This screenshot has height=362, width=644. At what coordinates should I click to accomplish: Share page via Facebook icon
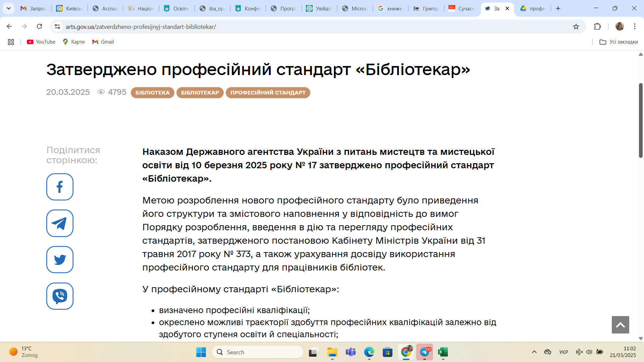(x=60, y=187)
